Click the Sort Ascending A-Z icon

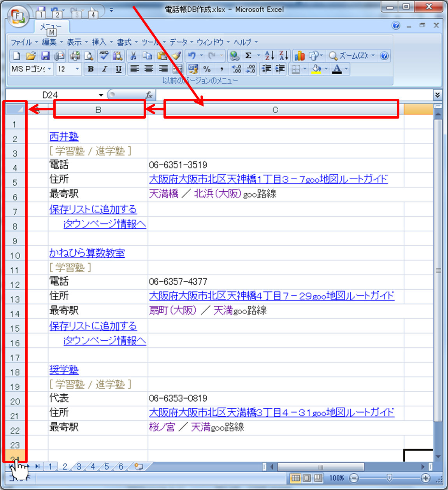coord(269,56)
